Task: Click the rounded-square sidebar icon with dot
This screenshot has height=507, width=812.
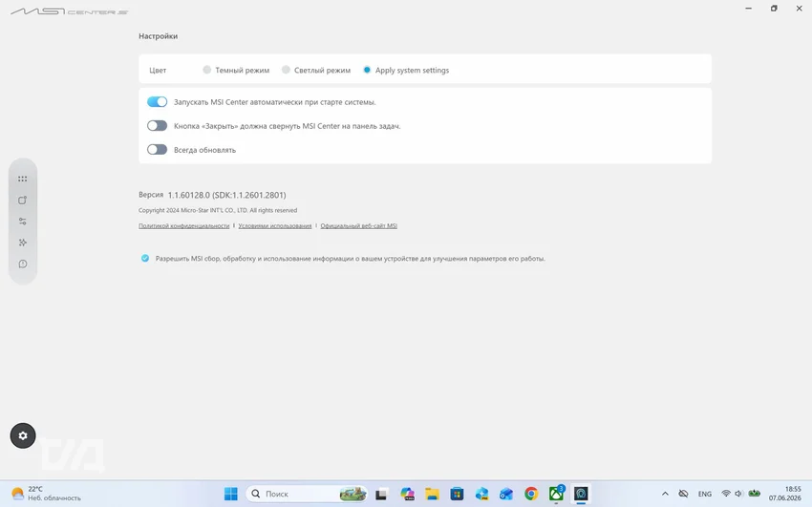Action: coord(22,201)
